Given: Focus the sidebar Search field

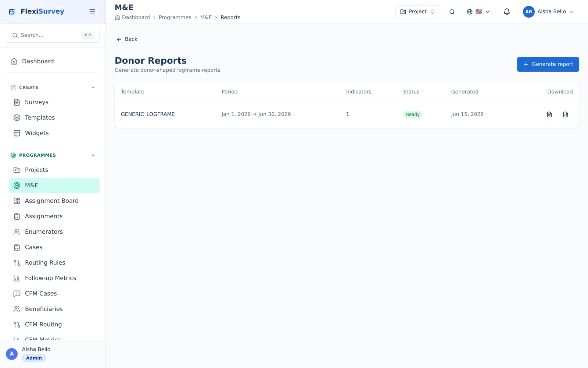Looking at the screenshot, I should coord(53,35).
